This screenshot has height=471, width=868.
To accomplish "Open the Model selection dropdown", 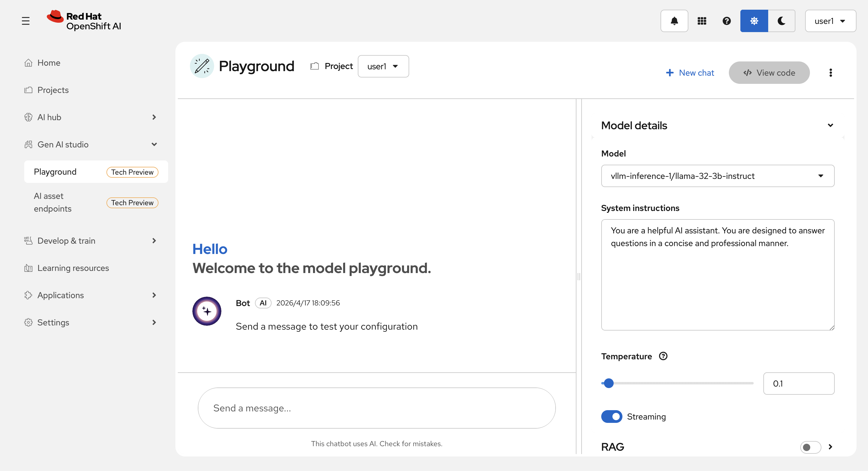I will (717, 176).
